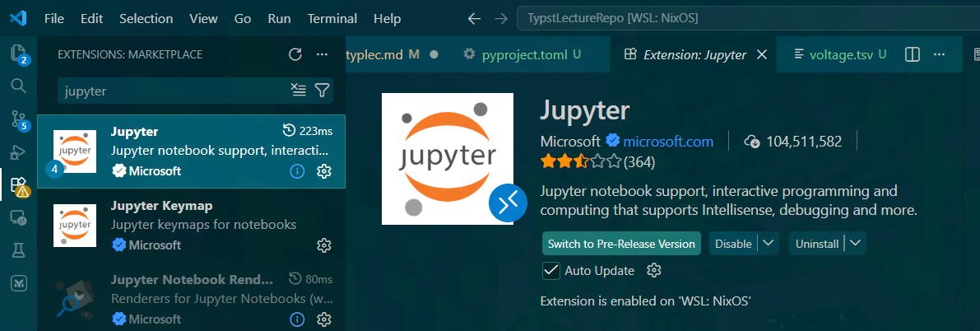This screenshot has width=980, height=331.
Task: Click the info icon on Jupyter row
Action: pyautogui.click(x=298, y=170)
